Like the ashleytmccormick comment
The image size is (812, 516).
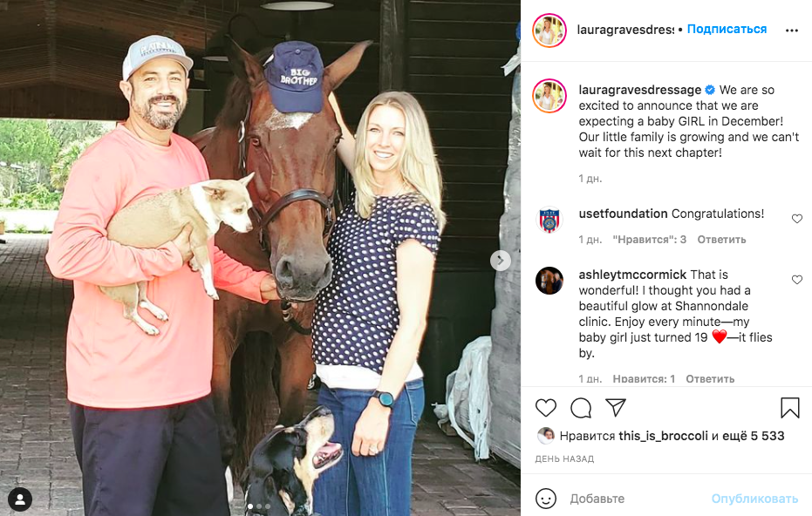click(797, 280)
